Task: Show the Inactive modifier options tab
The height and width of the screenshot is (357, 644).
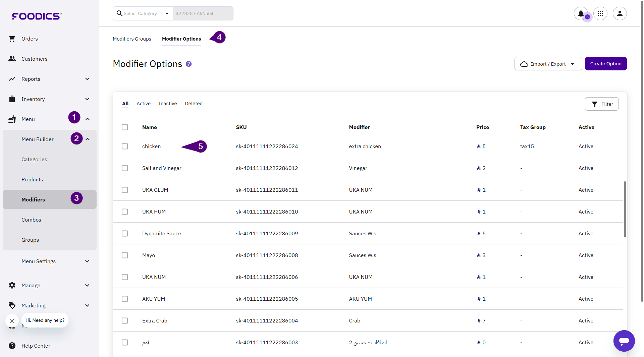Action: (168, 104)
